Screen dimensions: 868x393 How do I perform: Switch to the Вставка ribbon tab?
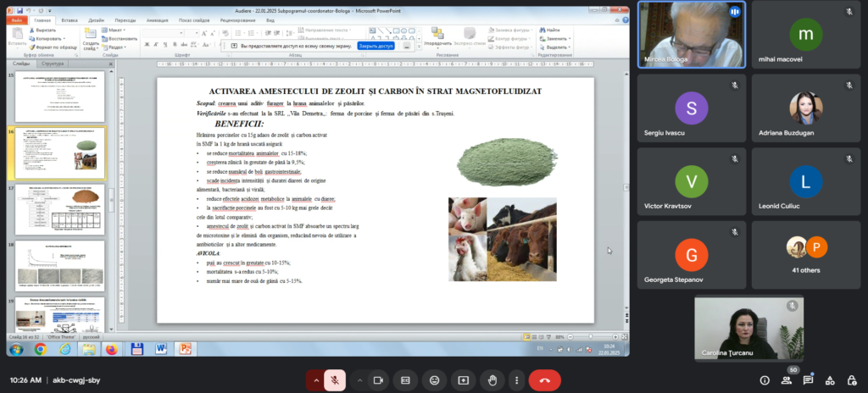(70, 19)
